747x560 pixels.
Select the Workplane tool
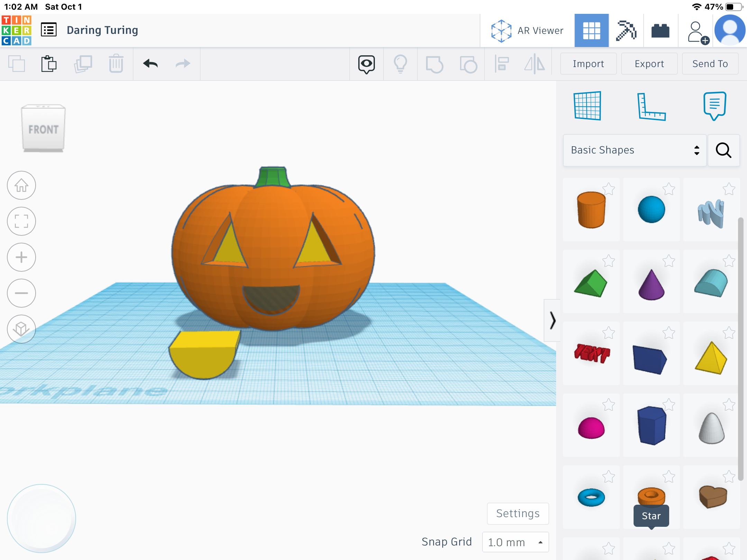[x=587, y=106]
